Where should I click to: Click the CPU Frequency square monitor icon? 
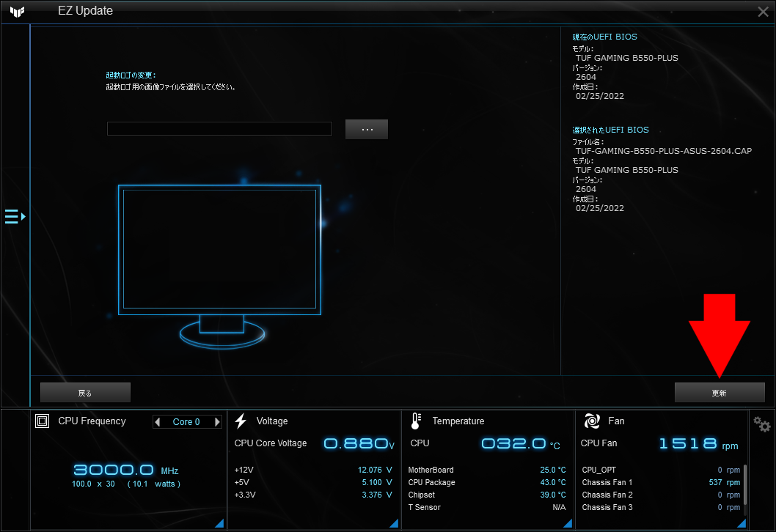coord(42,421)
